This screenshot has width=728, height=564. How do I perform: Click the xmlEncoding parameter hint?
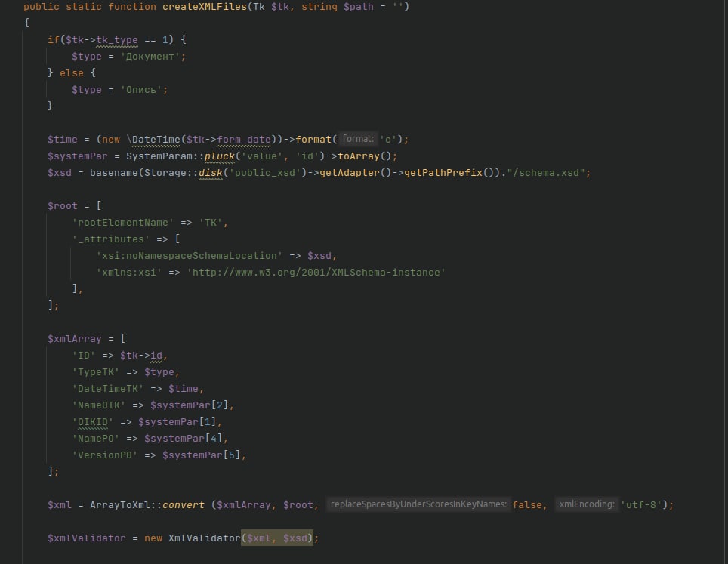tap(586, 504)
